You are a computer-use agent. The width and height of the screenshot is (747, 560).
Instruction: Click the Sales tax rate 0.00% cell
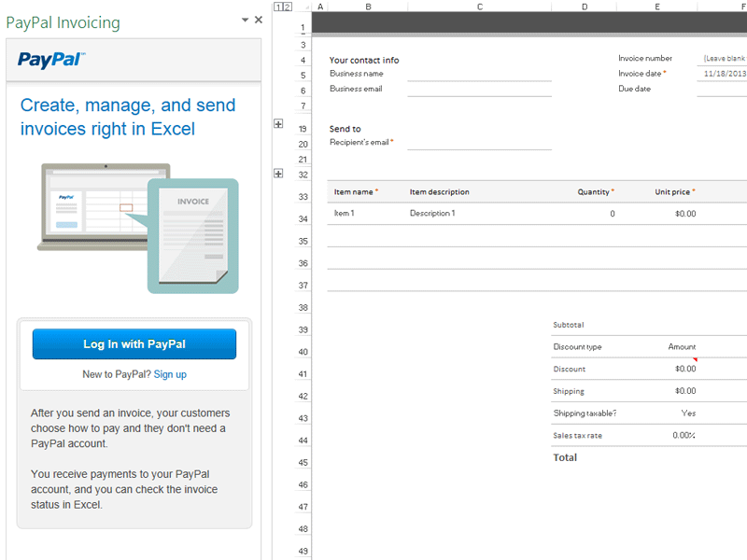tap(657, 435)
